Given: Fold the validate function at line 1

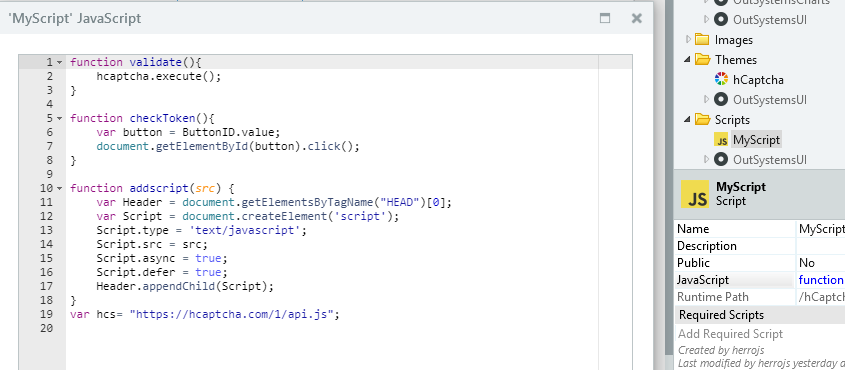Looking at the screenshot, I should (59, 62).
